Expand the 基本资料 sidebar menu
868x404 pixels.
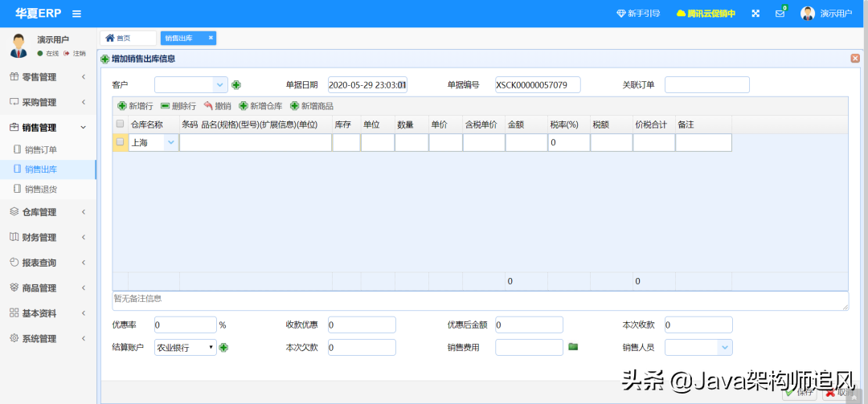tap(48, 313)
